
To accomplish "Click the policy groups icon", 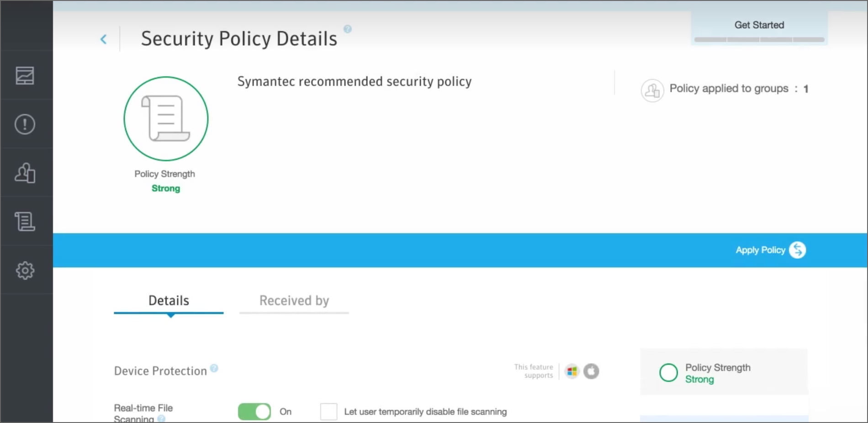I will 652,90.
